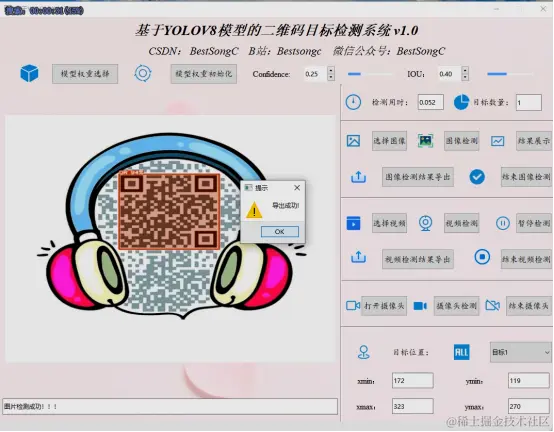Click the clock detection time icon

[x=353, y=102]
